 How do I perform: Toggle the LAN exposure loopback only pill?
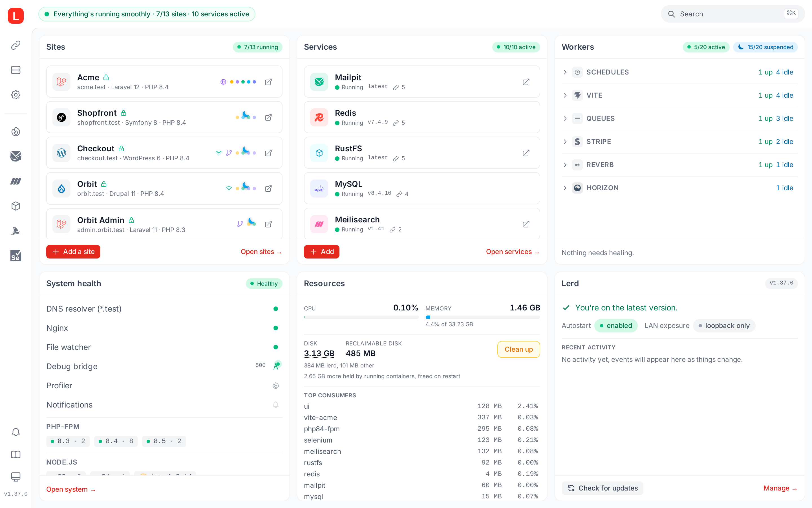click(x=724, y=326)
